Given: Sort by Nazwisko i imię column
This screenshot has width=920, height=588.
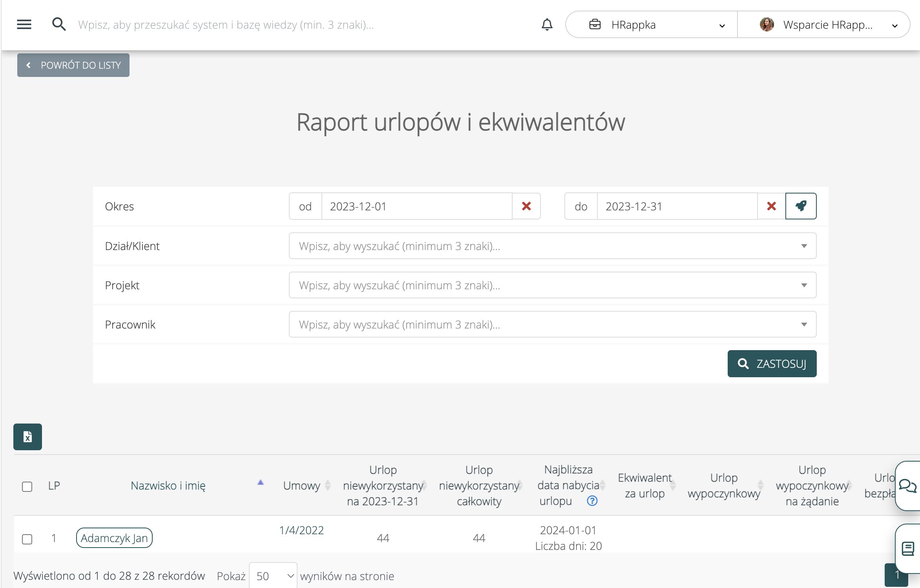Looking at the screenshot, I should 168,486.
